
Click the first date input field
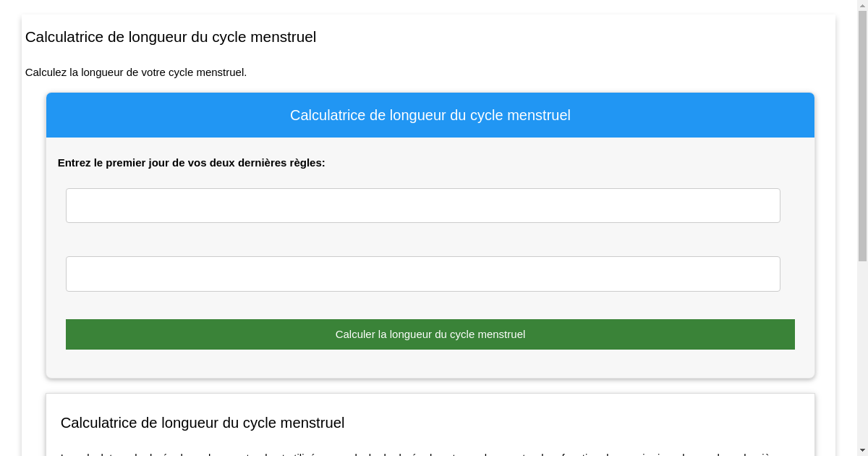pos(422,206)
